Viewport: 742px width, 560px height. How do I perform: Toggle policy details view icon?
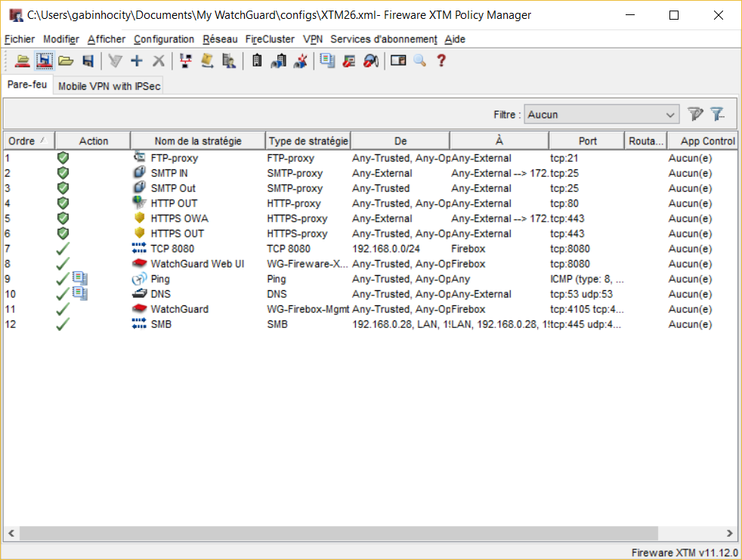(398, 60)
